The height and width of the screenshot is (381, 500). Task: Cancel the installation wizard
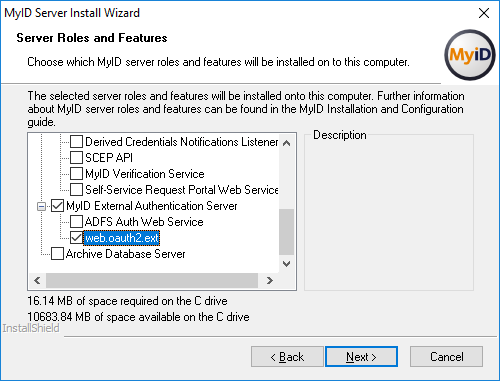click(x=446, y=357)
